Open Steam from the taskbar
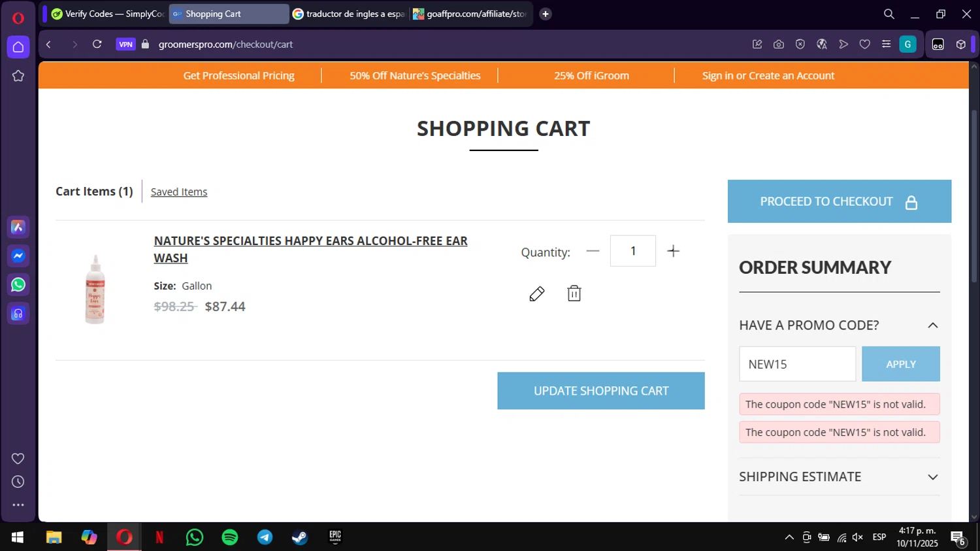The height and width of the screenshot is (551, 980). (x=300, y=537)
